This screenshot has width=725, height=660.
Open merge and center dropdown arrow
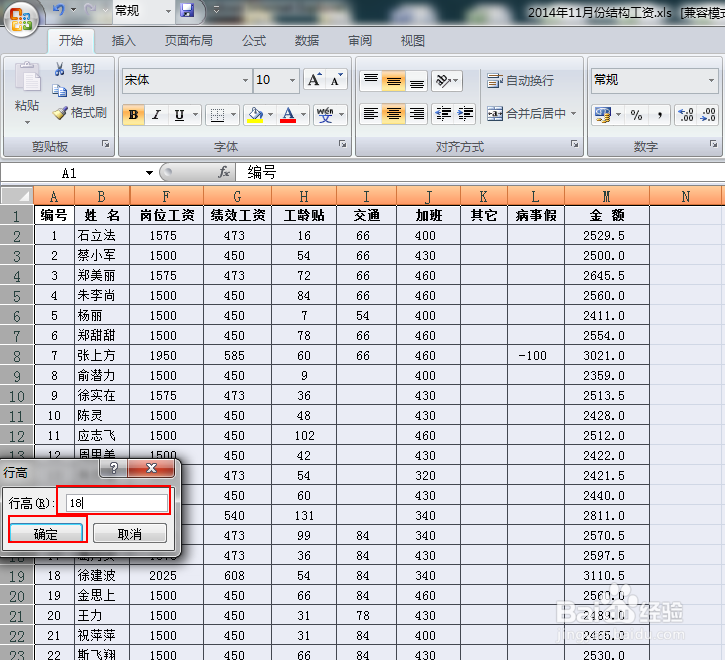pos(573,114)
